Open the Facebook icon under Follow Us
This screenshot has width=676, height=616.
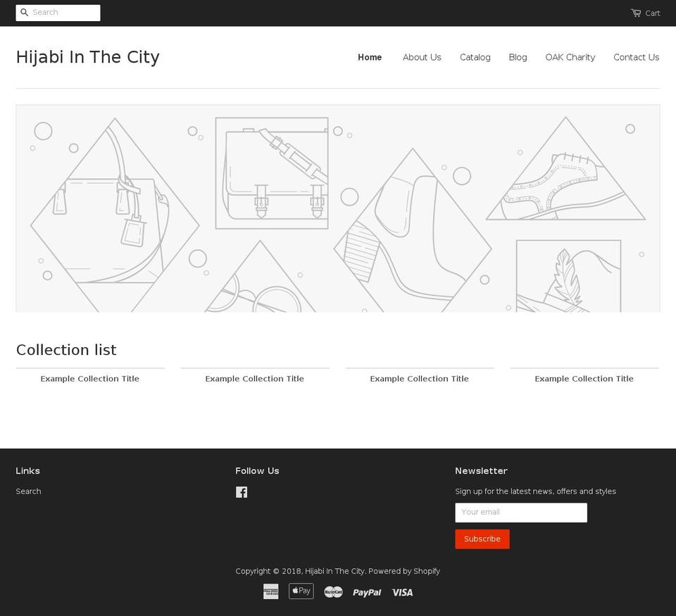(x=242, y=492)
